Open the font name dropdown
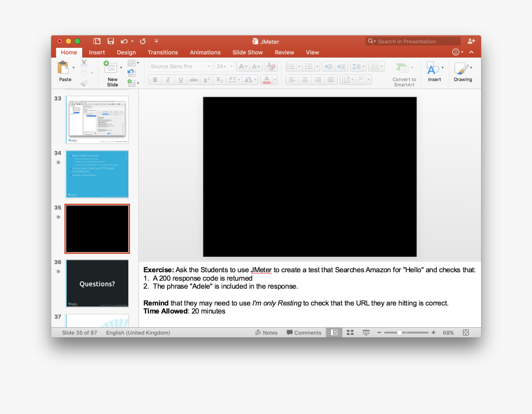532x414 pixels. 208,66
